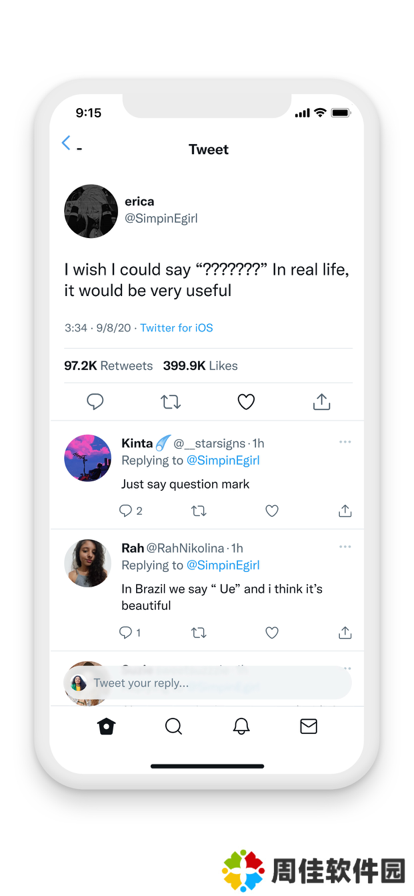Open more options on Rah's reply
This screenshot has height=896, width=414.
tap(345, 547)
